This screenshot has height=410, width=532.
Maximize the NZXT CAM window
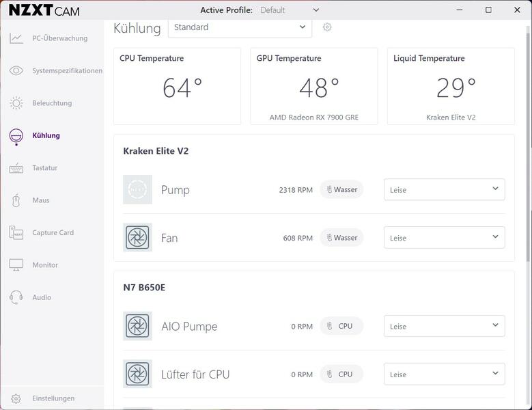click(x=488, y=10)
